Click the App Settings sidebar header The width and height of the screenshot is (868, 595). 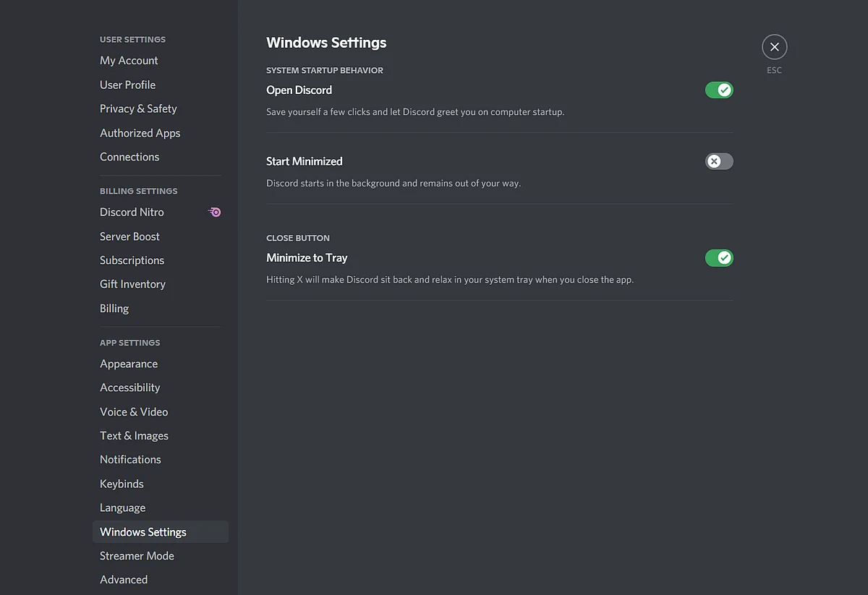130,343
